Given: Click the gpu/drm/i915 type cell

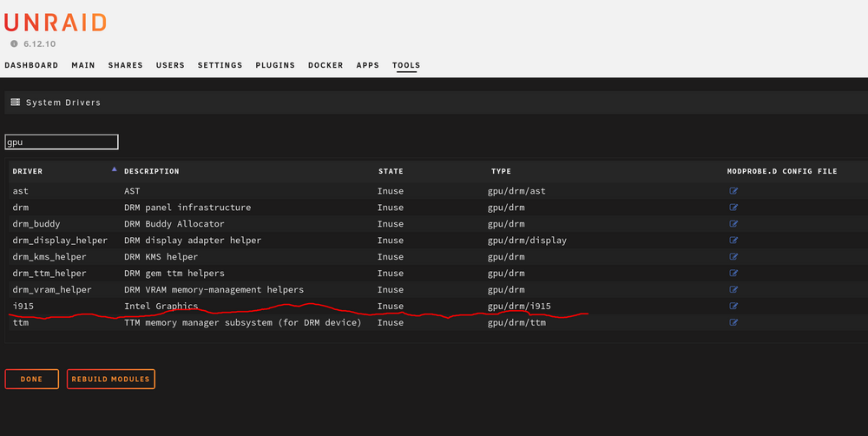Looking at the screenshot, I should (519, 306).
